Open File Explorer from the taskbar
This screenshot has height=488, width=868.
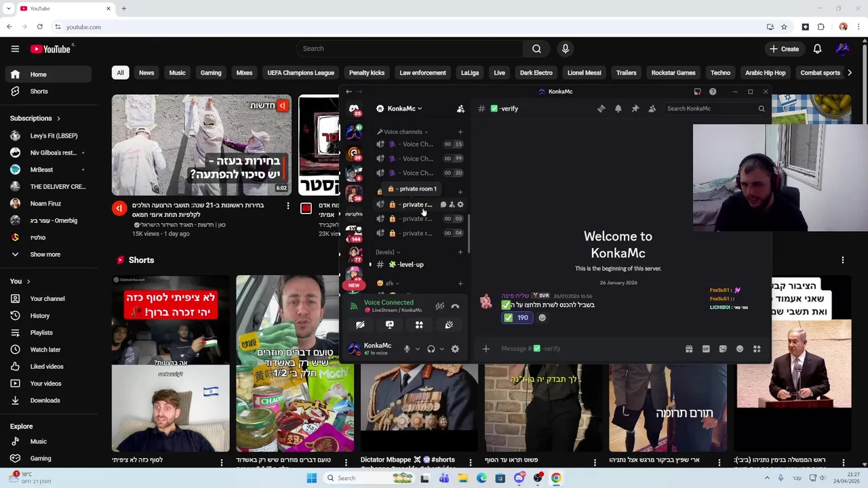(462, 478)
